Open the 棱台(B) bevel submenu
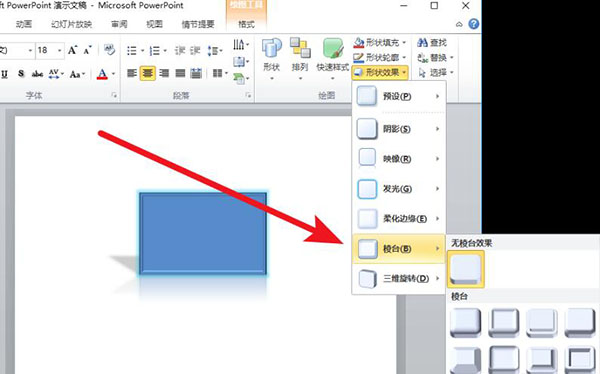Screen dimensions: 600x374 coord(398,249)
